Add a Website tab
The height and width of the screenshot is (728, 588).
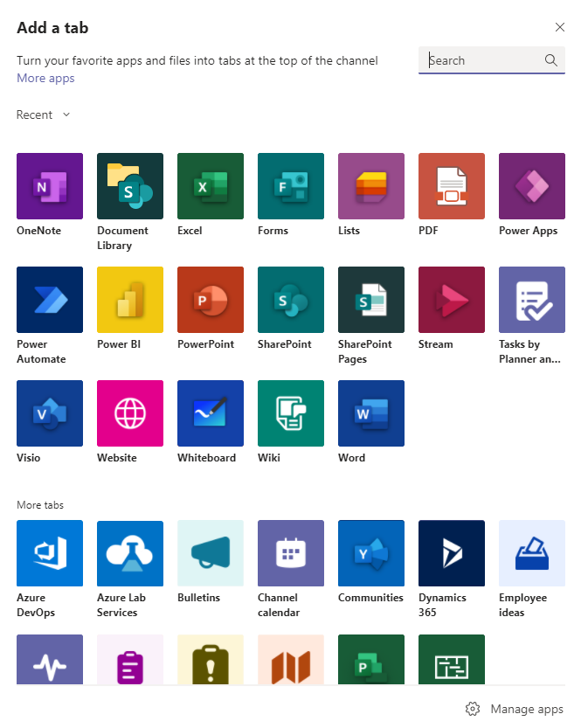(x=130, y=413)
